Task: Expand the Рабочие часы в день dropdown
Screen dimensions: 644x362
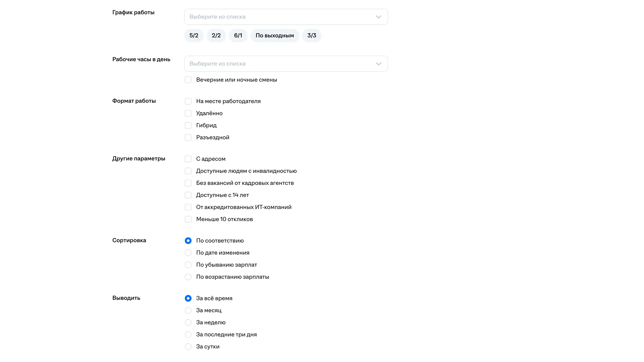Action: pos(286,64)
